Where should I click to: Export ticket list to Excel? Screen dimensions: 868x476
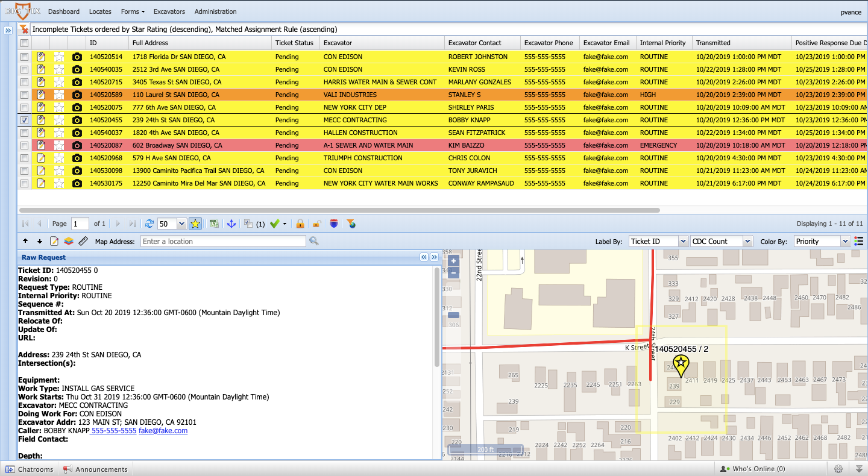214,224
